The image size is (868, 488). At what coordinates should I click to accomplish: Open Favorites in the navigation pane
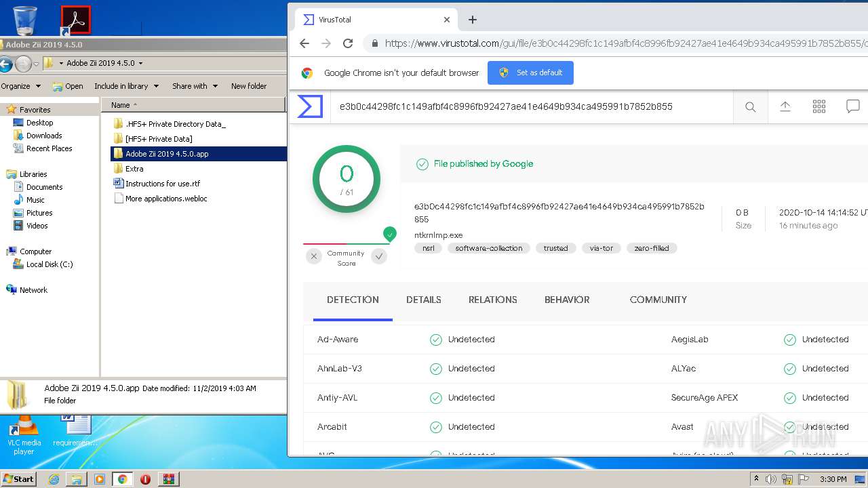pos(28,109)
